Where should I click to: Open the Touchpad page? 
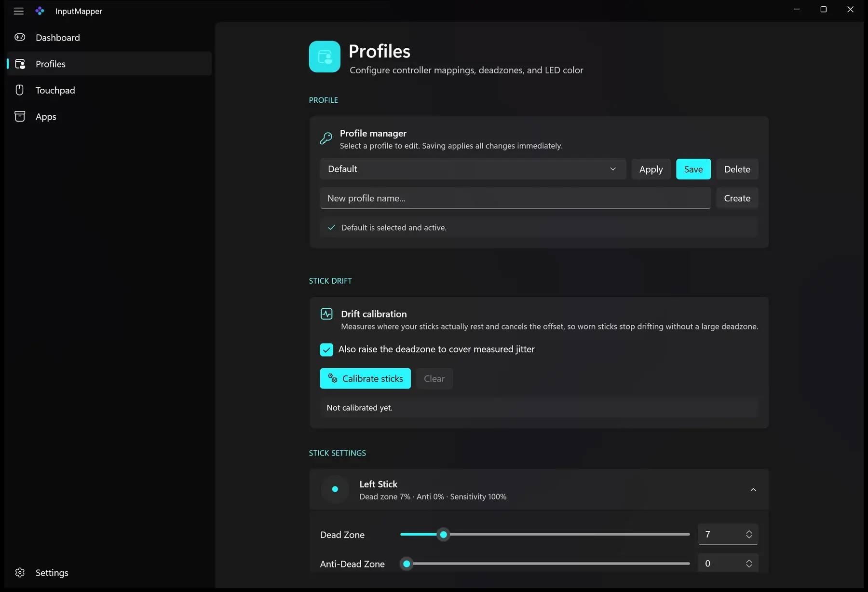(x=109, y=90)
